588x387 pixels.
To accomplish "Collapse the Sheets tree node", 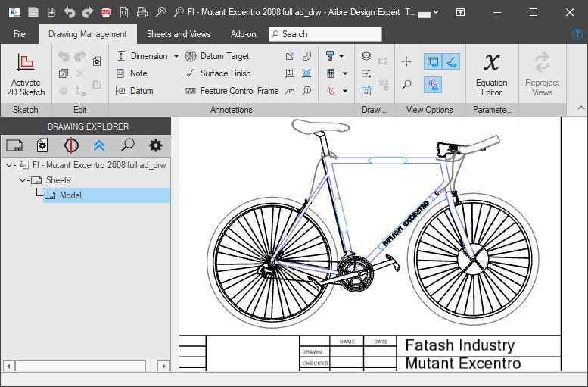I will [22, 180].
